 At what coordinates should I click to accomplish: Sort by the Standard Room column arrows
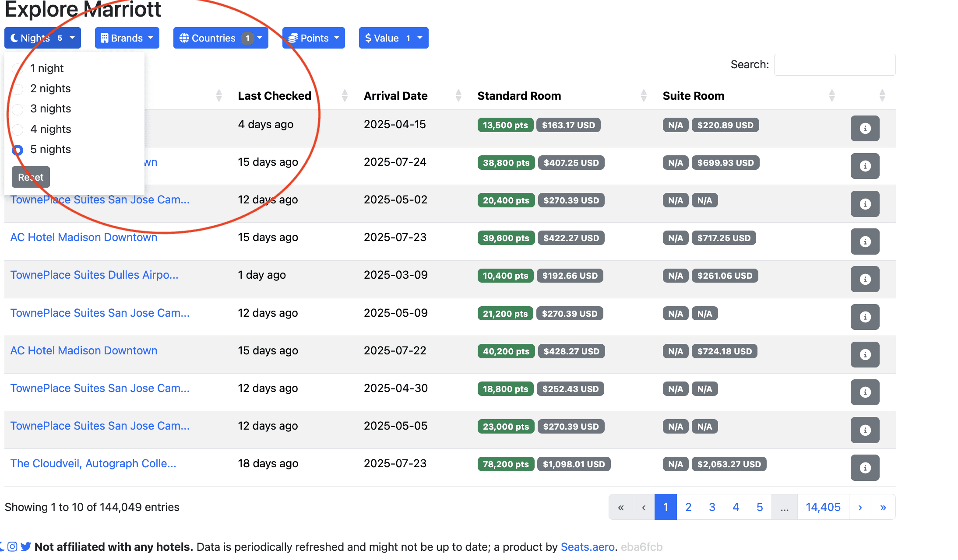pyautogui.click(x=644, y=95)
